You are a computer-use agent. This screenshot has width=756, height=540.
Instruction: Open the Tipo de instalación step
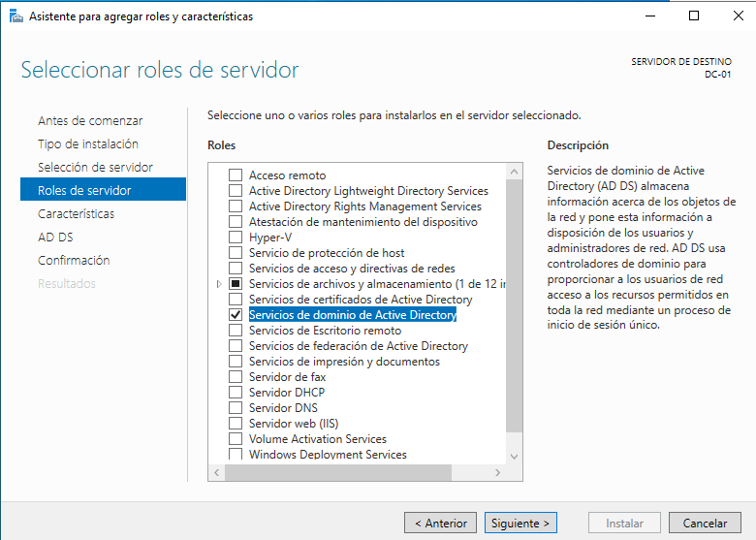point(88,143)
